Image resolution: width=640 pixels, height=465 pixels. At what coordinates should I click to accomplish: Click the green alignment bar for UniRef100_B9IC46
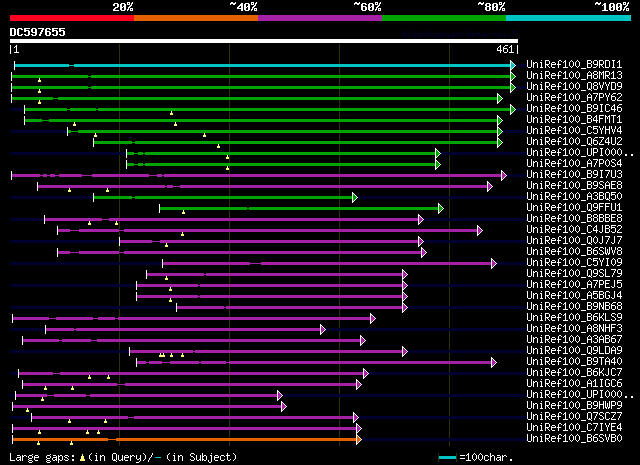[x=268, y=109]
